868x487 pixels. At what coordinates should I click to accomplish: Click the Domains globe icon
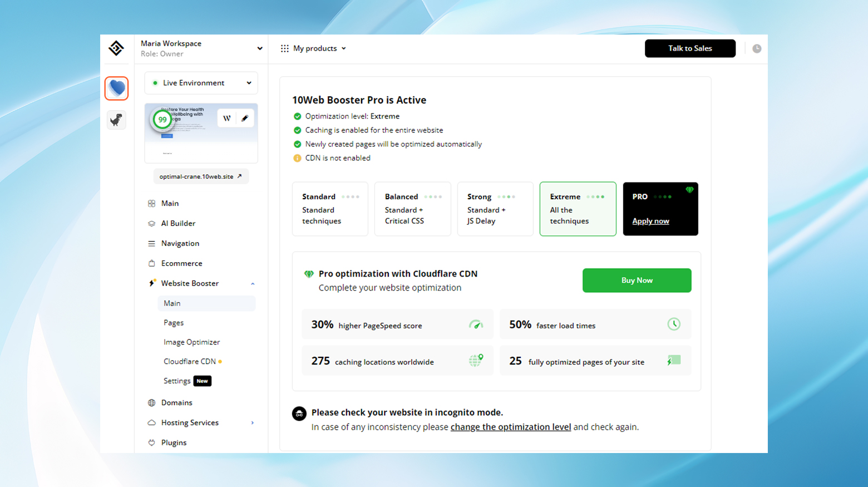pyautogui.click(x=152, y=402)
